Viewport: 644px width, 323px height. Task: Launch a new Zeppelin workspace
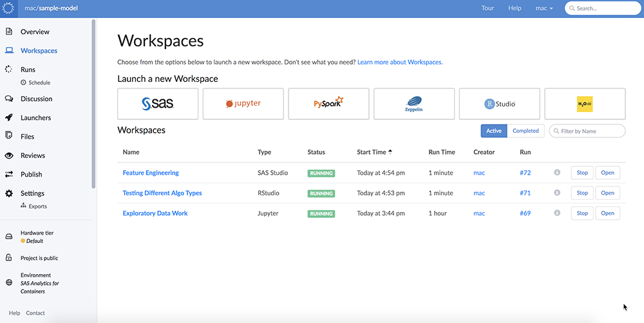[414, 104]
